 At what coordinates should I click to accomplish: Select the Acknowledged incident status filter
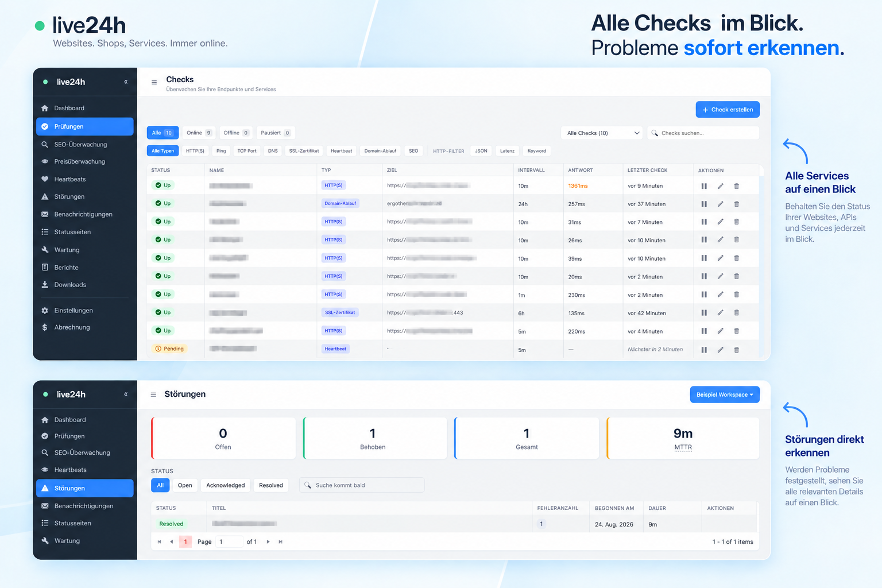point(226,485)
